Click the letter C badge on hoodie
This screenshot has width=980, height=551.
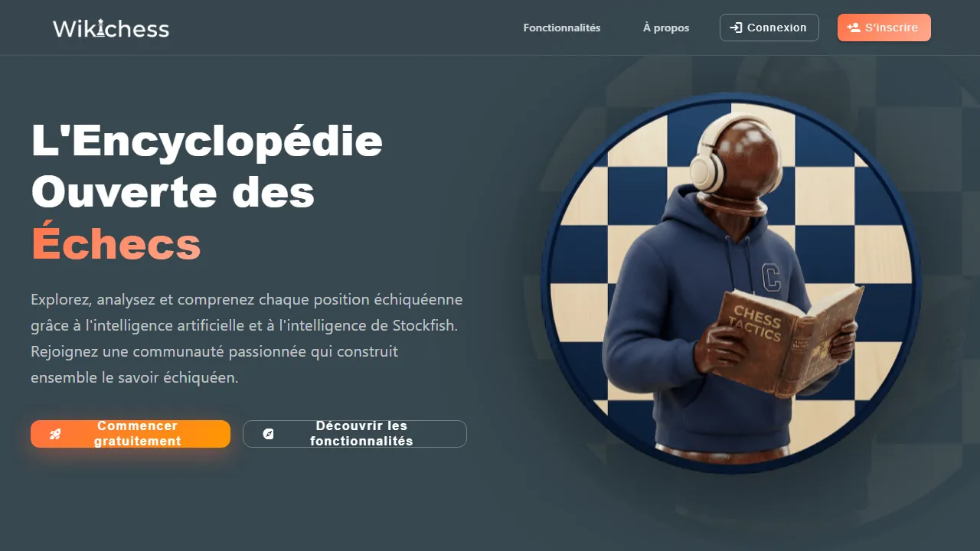pos(771,278)
